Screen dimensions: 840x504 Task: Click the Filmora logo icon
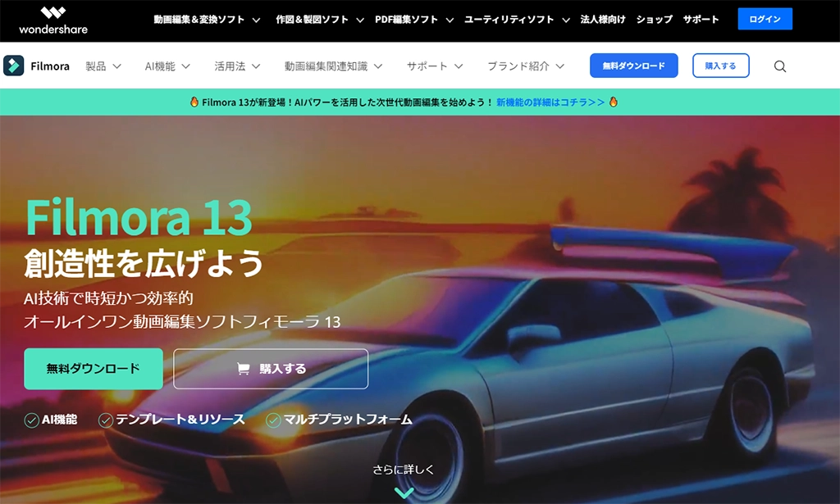tap(13, 66)
